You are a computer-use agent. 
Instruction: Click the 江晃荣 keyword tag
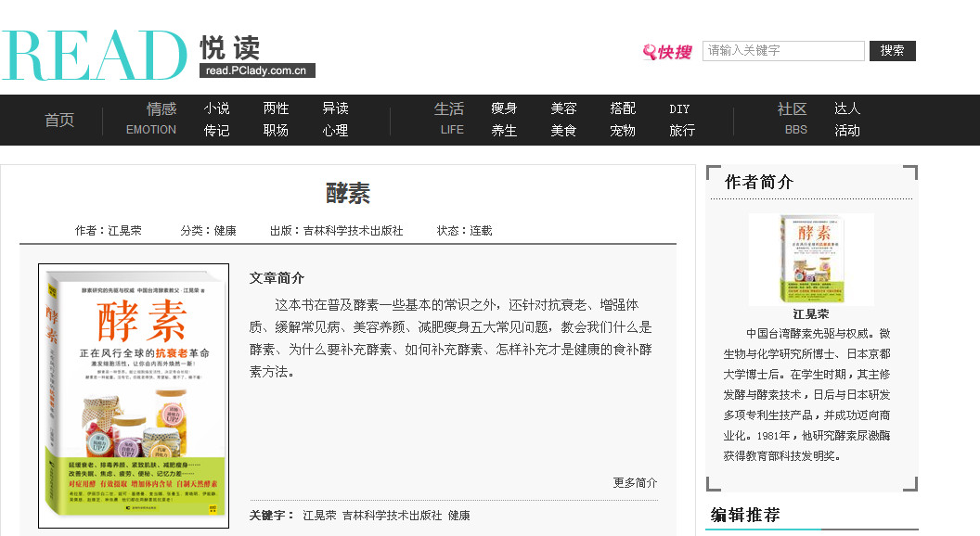pyautogui.click(x=319, y=516)
